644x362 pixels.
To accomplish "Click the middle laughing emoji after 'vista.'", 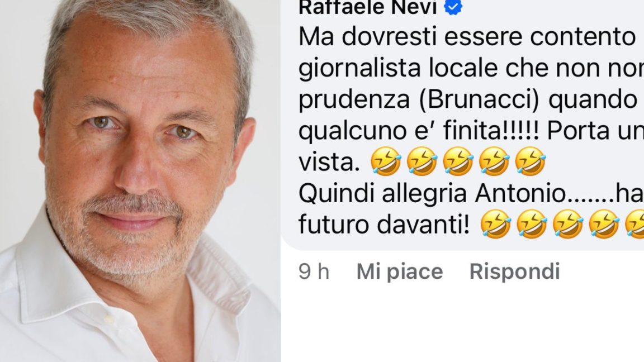I will pos(458,161).
